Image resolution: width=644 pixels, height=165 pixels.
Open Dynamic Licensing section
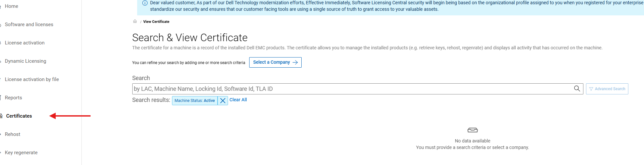(25, 61)
